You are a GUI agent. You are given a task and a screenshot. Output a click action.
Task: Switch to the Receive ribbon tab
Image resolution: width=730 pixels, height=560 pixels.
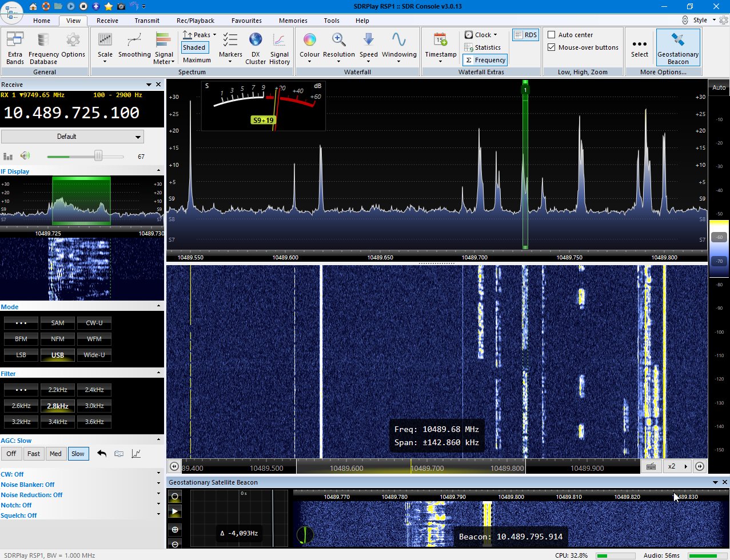[107, 21]
